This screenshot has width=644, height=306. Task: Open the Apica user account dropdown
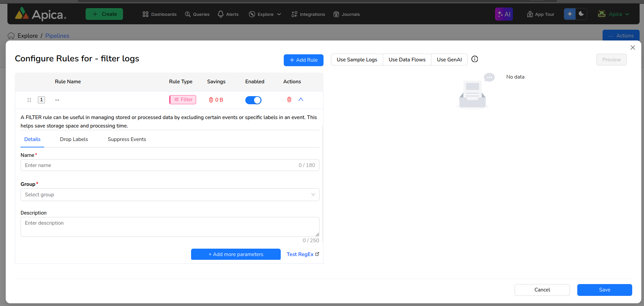[613, 14]
